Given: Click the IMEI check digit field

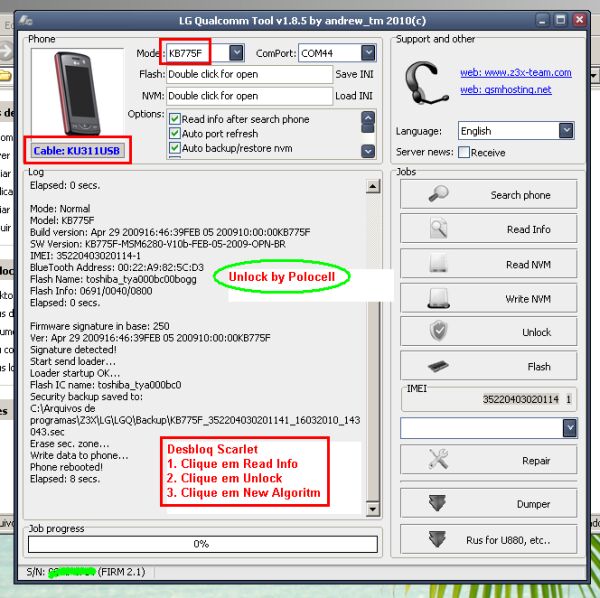Looking at the screenshot, I should click(568, 399).
